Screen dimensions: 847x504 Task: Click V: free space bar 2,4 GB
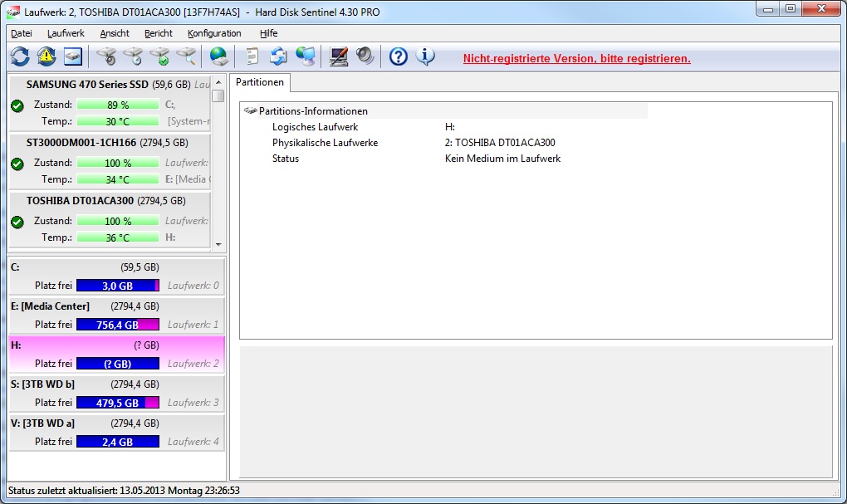(118, 442)
